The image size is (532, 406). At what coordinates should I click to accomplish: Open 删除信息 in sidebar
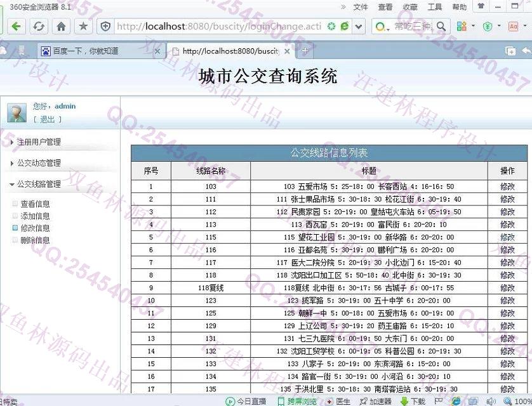tap(35, 240)
